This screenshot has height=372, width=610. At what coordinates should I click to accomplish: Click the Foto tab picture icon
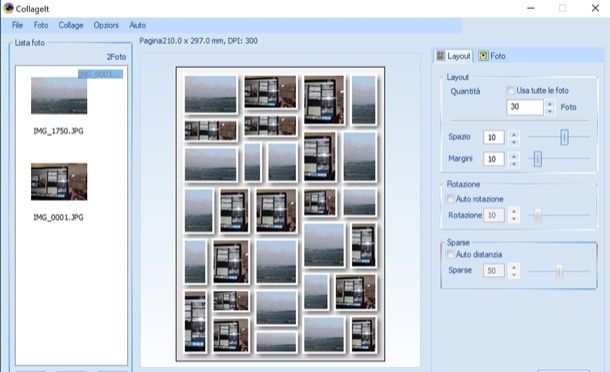pos(483,56)
